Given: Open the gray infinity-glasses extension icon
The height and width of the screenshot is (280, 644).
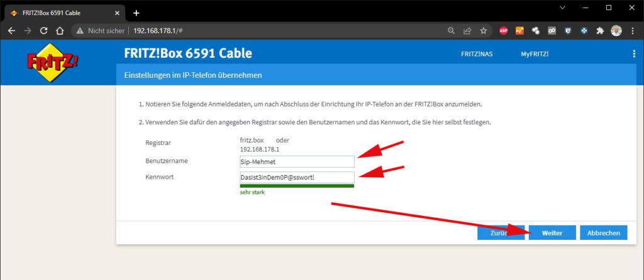Looking at the screenshot, I should pos(552,31).
